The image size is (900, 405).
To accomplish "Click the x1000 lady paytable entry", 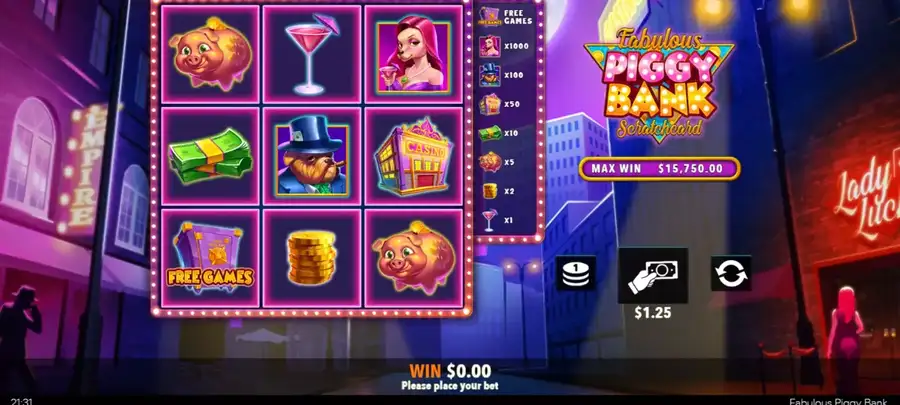I will pos(503,46).
